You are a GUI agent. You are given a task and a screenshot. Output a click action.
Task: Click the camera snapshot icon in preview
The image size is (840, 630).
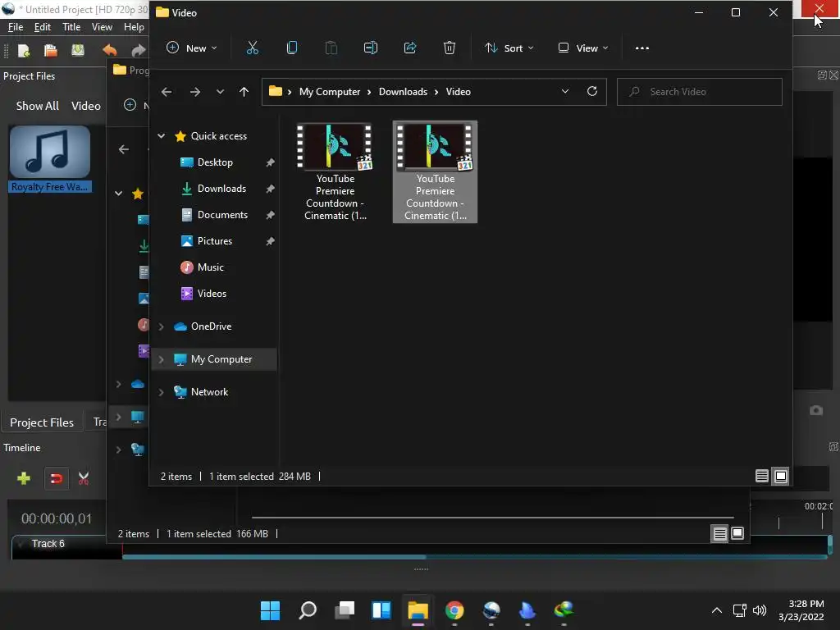(816, 410)
